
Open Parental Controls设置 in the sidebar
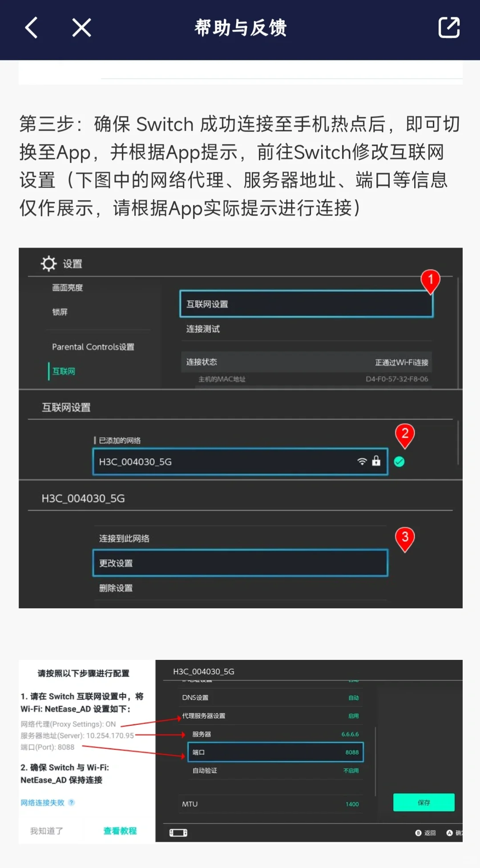pyautogui.click(x=93, y=347)
